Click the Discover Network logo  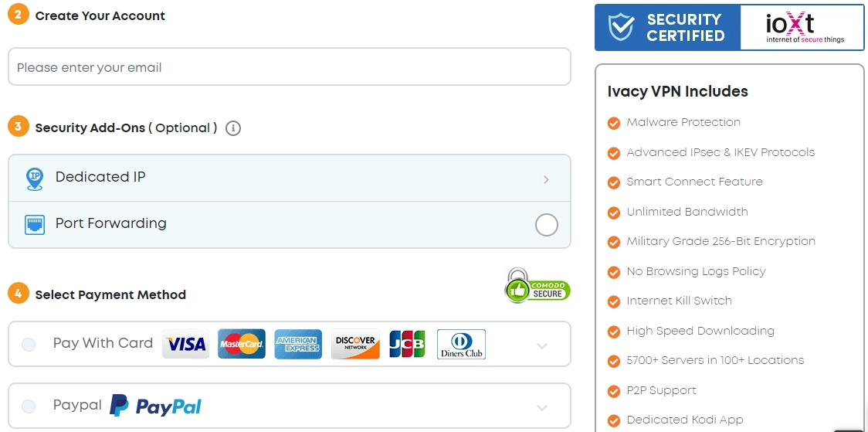(355, 344)
